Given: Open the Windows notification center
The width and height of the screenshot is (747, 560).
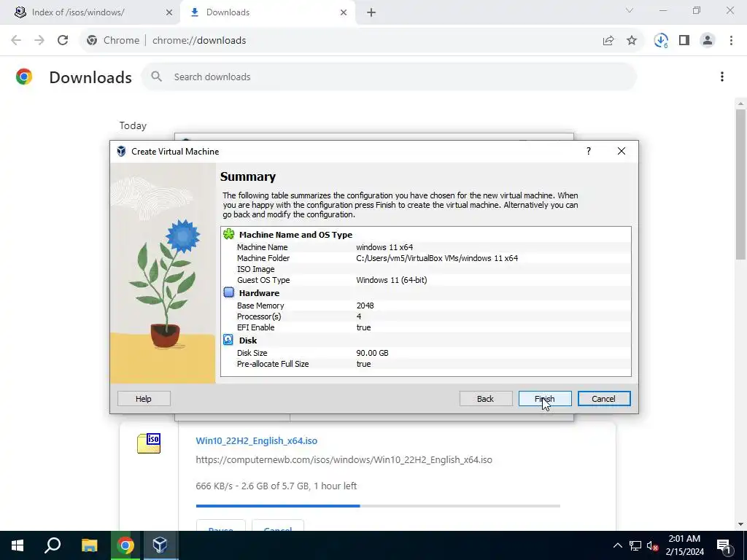Looking at the screenshot, I should 723,545.
